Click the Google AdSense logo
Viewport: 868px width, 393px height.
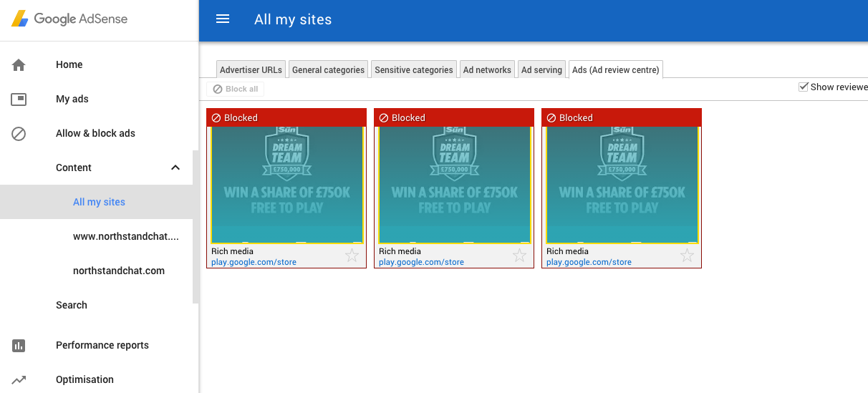pyautogui.click(x=69, y=19)
